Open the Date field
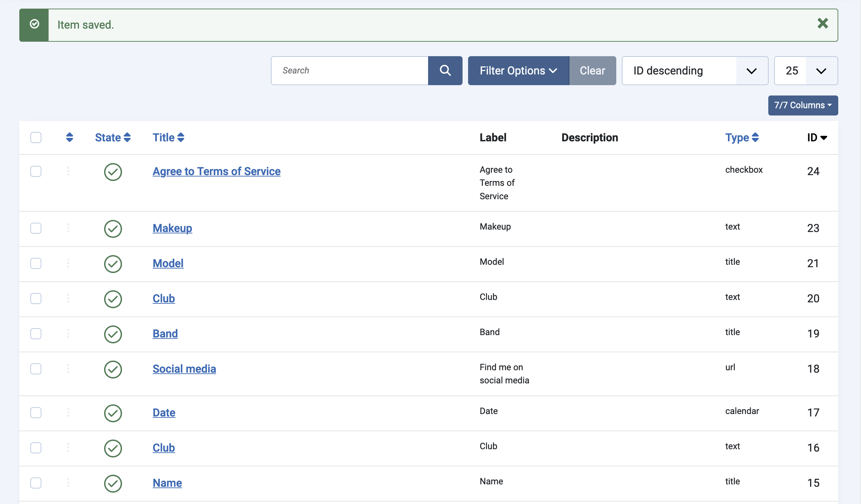 (164, 413)
